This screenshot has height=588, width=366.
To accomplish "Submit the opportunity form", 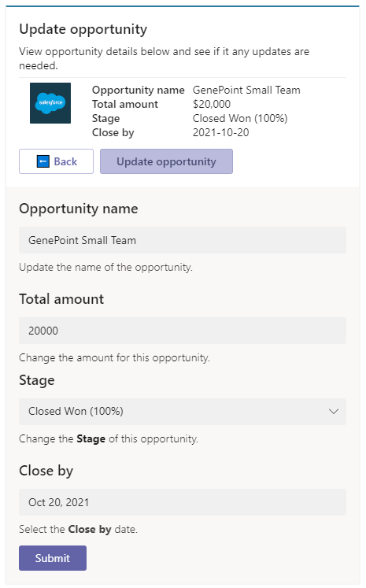I will 53,558.
